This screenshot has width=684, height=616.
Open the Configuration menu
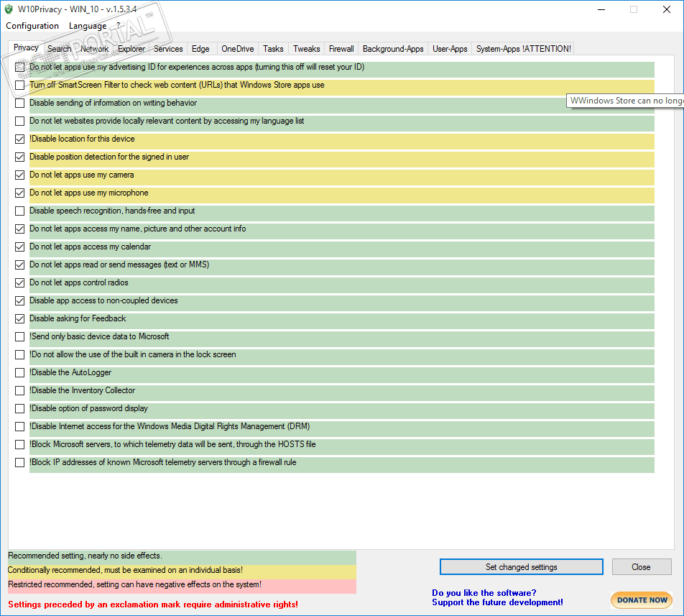[32, 26]
